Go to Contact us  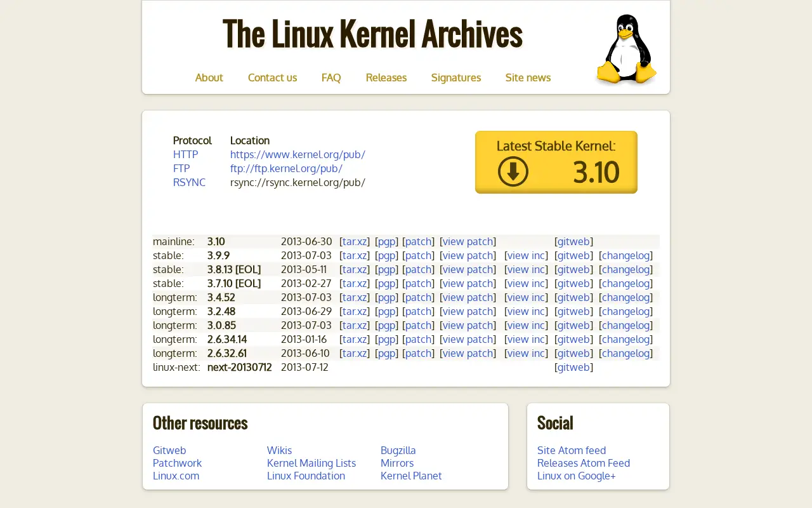(272, 77)
